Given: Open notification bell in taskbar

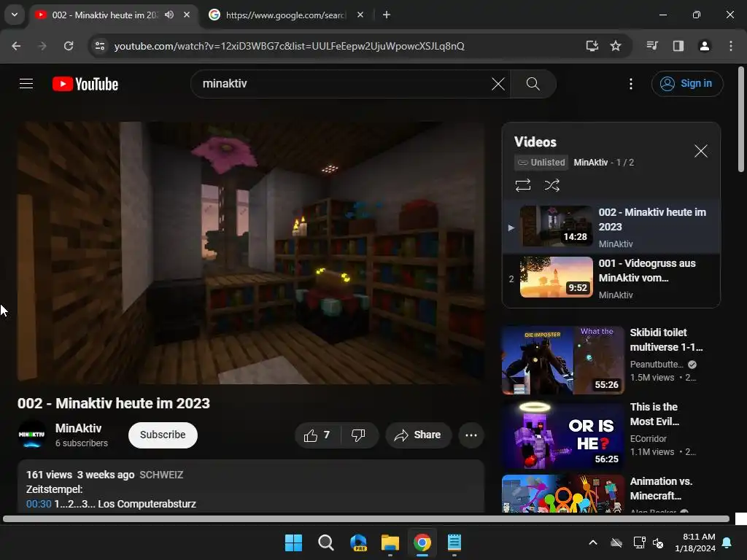Looking at the screenshot, I should click(727, 542).
